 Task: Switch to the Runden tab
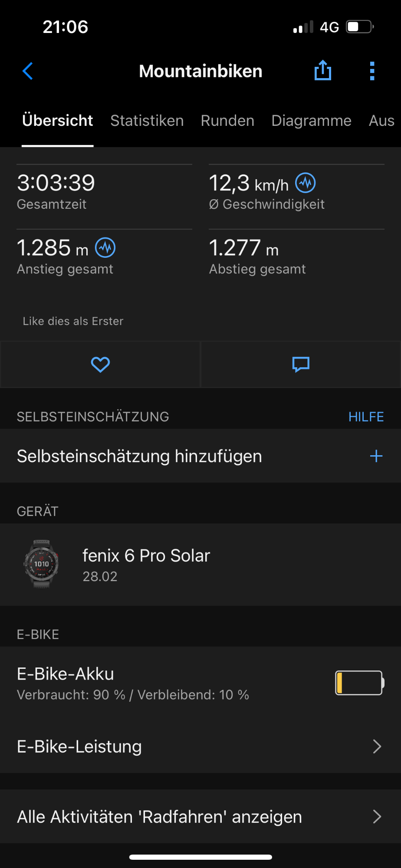[227, 121]
